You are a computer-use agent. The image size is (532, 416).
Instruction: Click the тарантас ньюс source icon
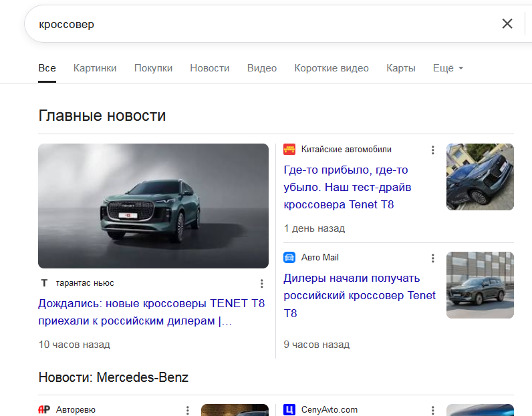[x=44, y=283]
